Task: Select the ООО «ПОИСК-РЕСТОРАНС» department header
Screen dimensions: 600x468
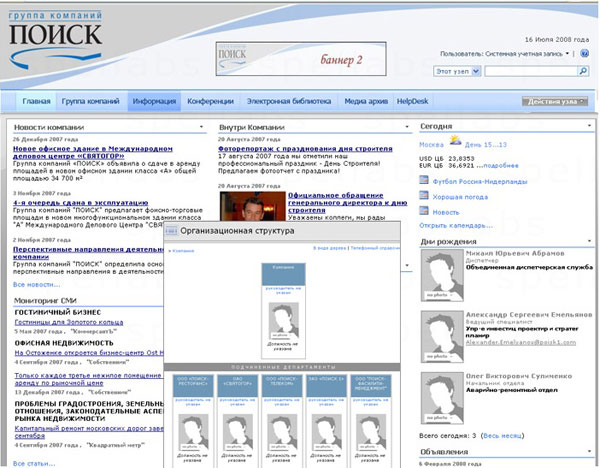Action: (193, 386)
